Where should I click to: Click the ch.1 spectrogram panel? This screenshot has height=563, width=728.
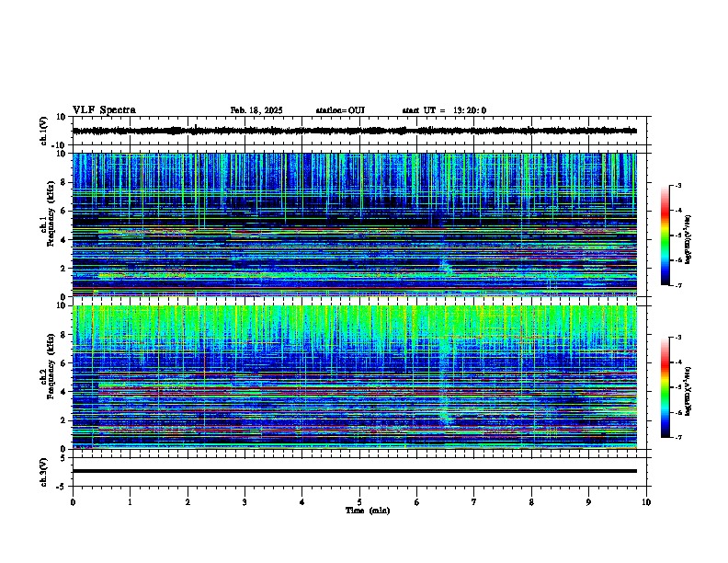click(355, 224)
